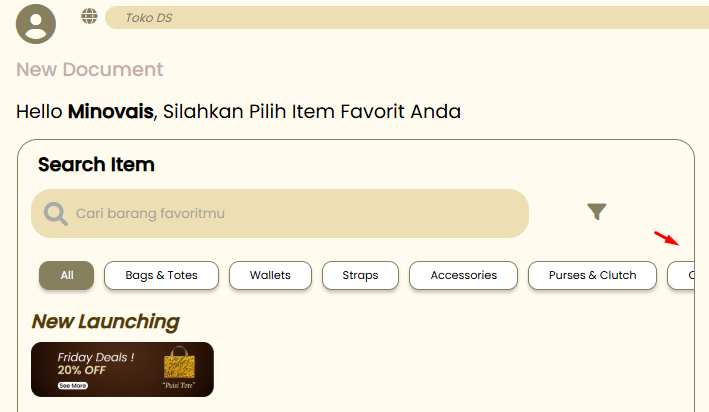The width and height of the screenshot is (709, 412).
Task: Select the Bags & Totes category
Action: (x=161, y=275)
